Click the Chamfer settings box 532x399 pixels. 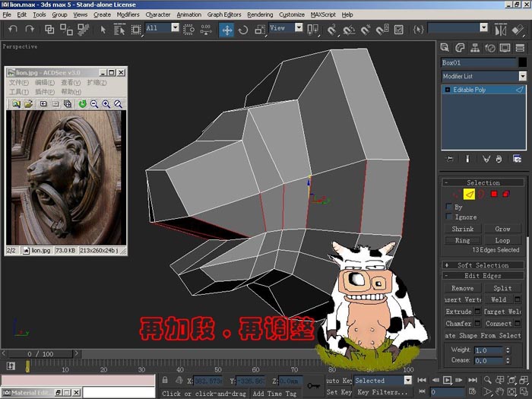[x=477, y=323]
